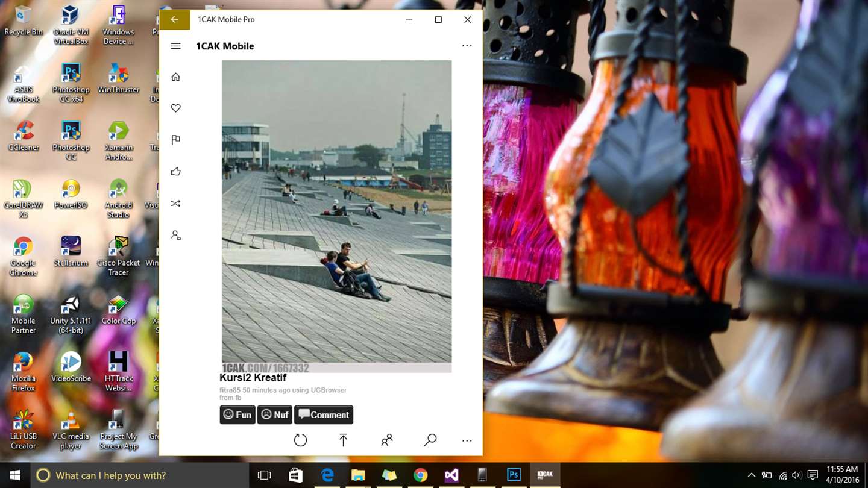
Task: Select the Unity 5.1.1f1 desktop shortcut
Action: tap(71, 314)
